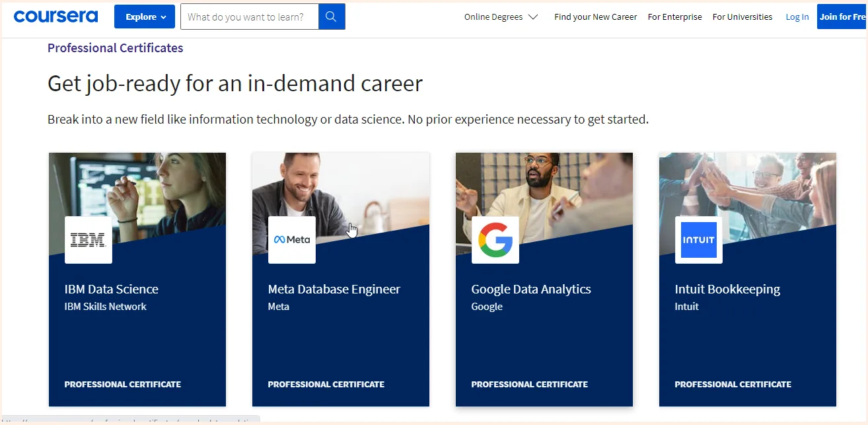
Task: Expand the Online Degrees menu
Action: tap(501, 17)
